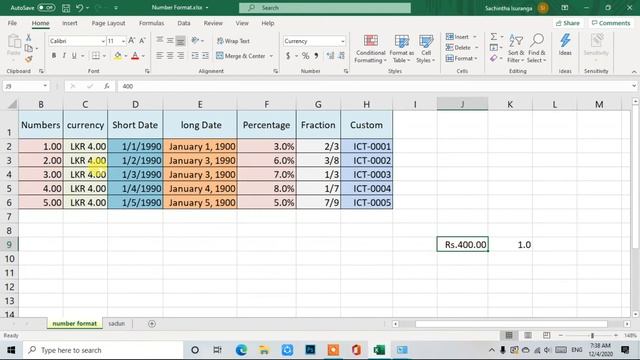Toggle Bold formatting
Viewport: 640px width, 360px height.
pyautogui.click(x=53, y=56)
